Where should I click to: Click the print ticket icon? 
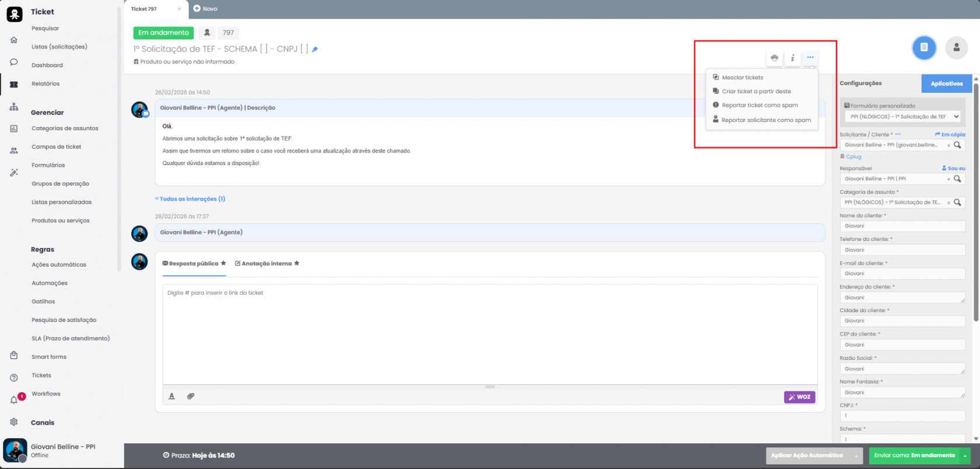[x=774, y=58]
